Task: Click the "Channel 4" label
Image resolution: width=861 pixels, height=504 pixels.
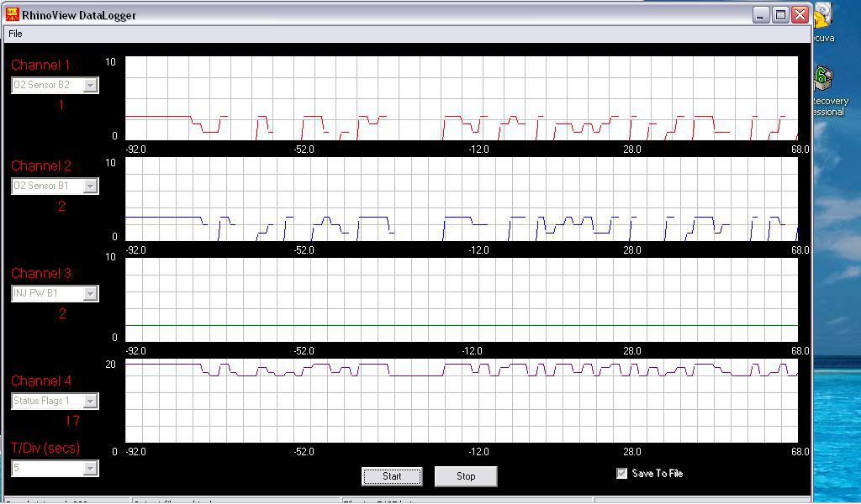Action: click(41, 381)
